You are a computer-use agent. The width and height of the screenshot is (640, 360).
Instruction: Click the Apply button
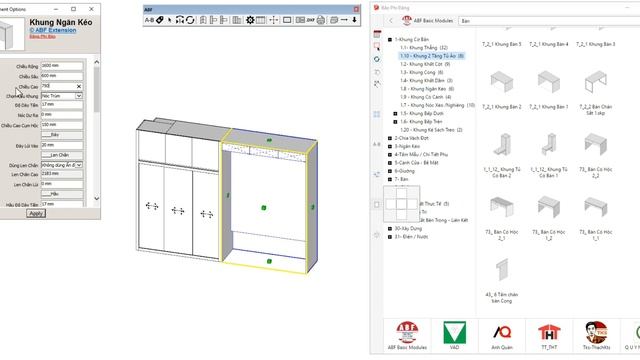click(36, 213)
